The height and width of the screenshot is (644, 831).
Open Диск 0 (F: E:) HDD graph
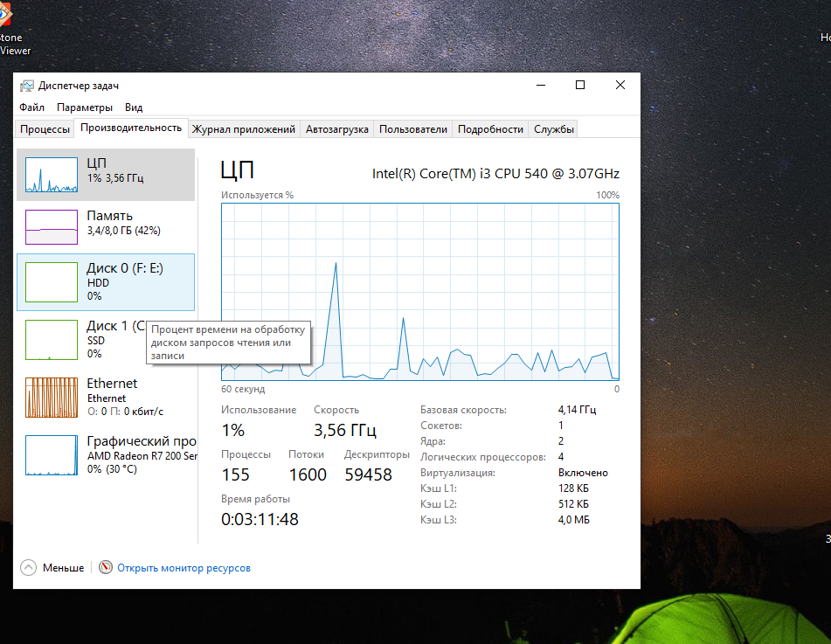point(52,282)
